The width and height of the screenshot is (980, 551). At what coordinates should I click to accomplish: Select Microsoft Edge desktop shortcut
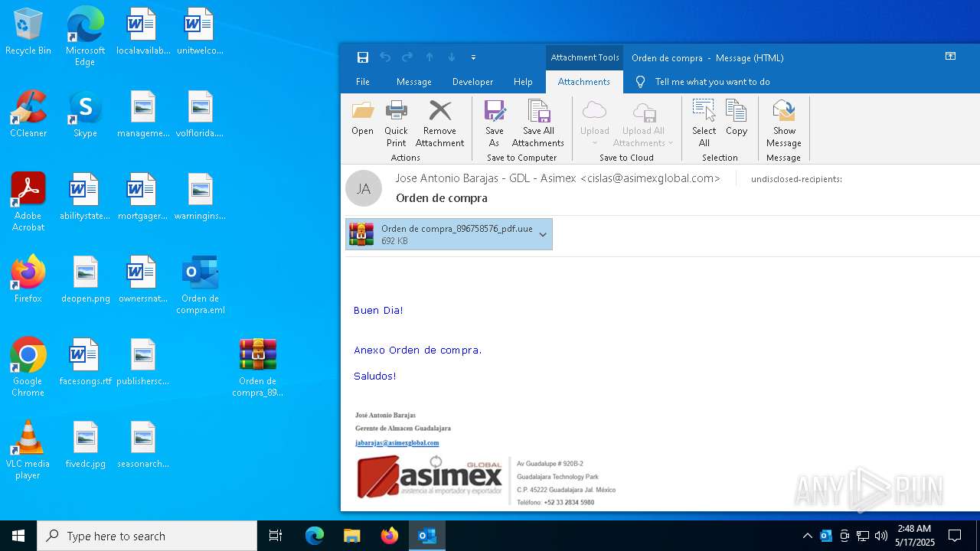[x=85, y=36]
